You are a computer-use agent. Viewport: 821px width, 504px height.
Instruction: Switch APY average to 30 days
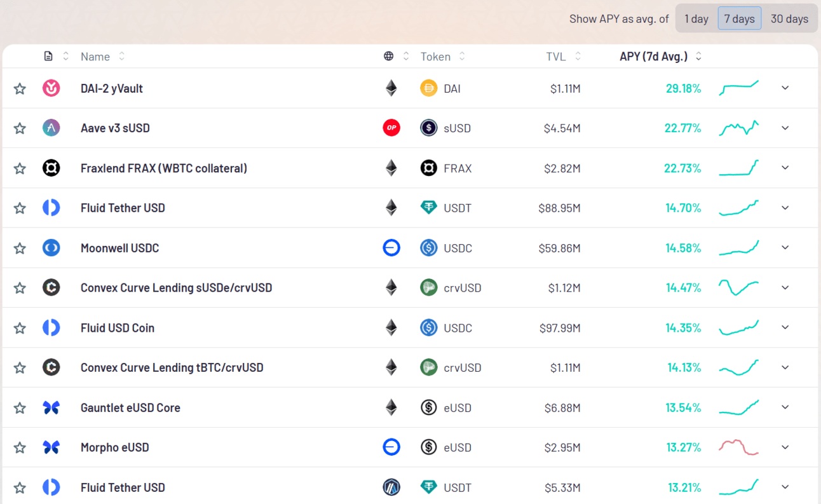789,18
